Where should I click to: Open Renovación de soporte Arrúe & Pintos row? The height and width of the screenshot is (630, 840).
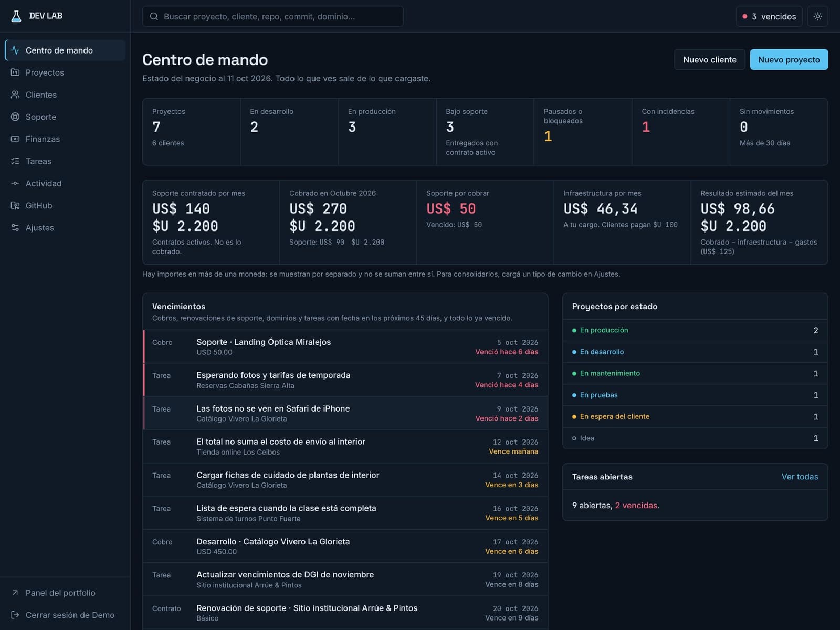tap(345, 613)
